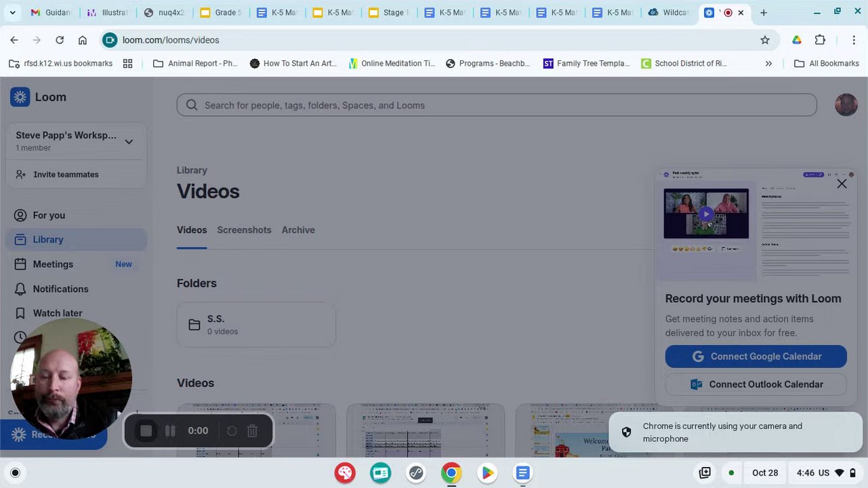The height and width of the screenshot is (488, 868).
Task: Open the Animal Report bookmark folder
Action: pyautogui.click(x=195, y=64)
